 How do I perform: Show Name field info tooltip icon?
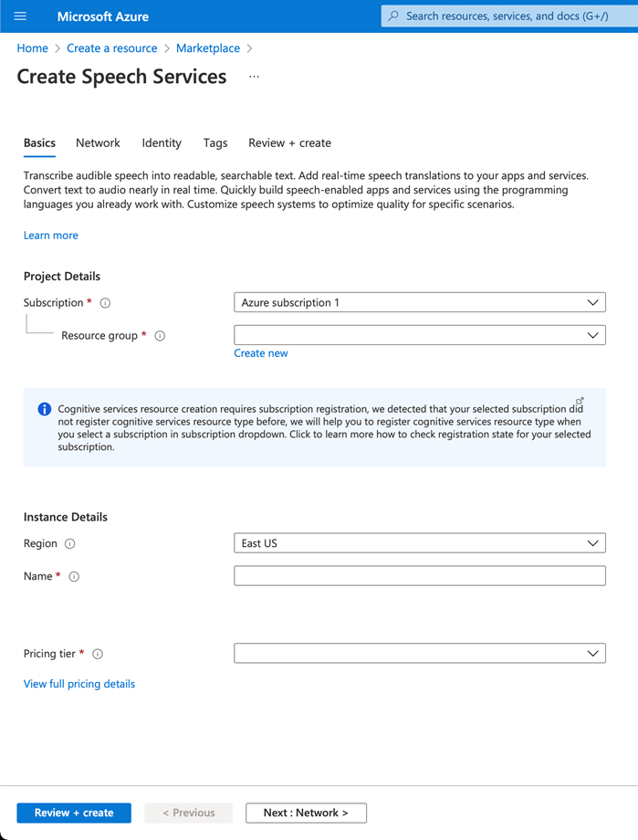point(75,576)
